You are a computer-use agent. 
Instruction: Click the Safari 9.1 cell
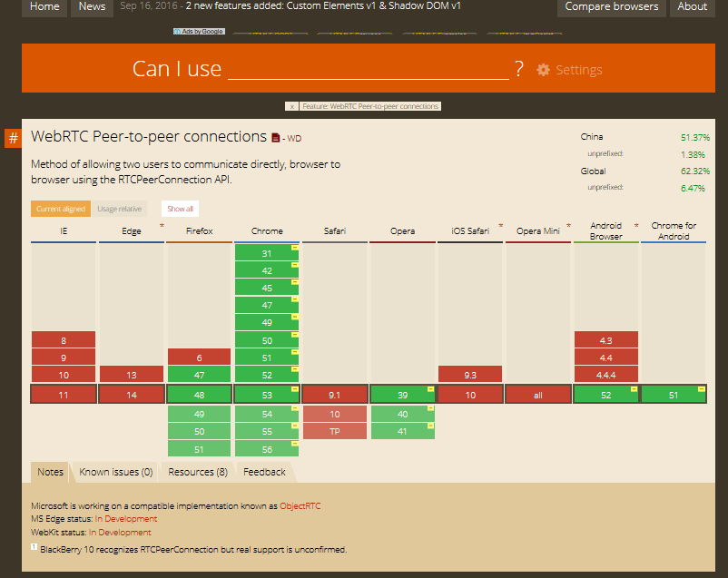pos(335,395)
